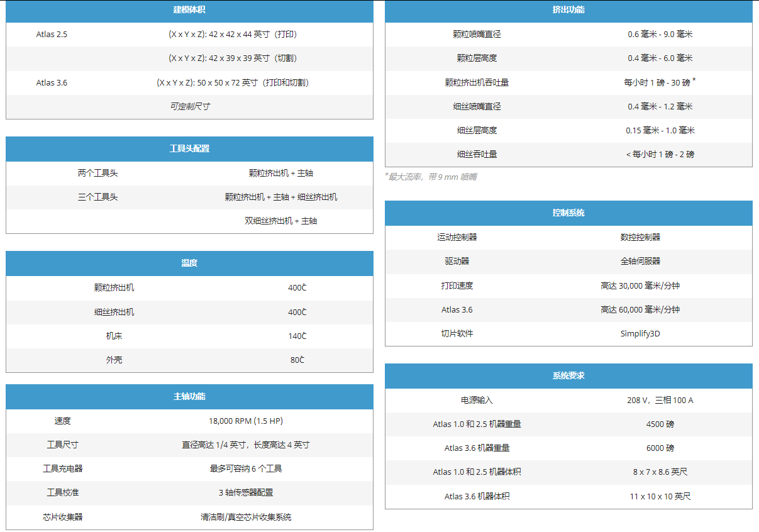Click the '208 V，三相 100 A' power input value
The image size is (759, 532).
pyautogui.click(x=660, y=400)
